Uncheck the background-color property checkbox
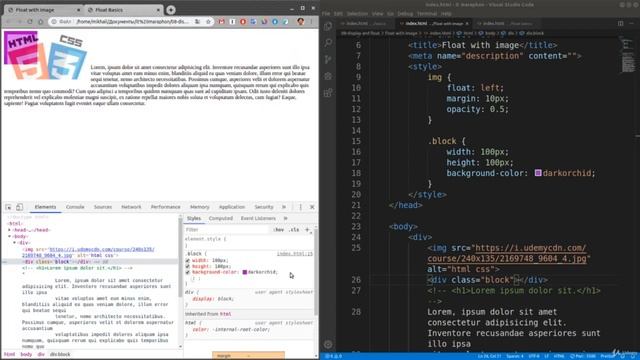Viewport: 640px width, 360px height. (x=188, y=272)
